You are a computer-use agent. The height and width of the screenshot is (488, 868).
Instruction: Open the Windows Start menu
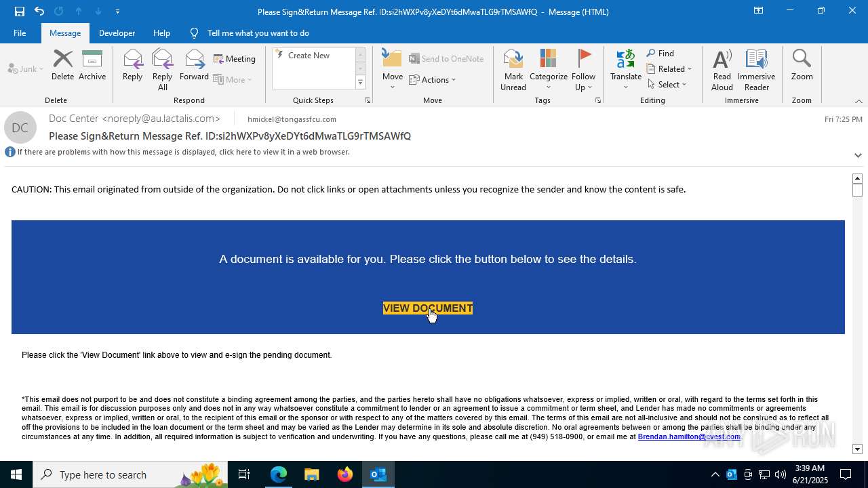[x=16, y=474]
